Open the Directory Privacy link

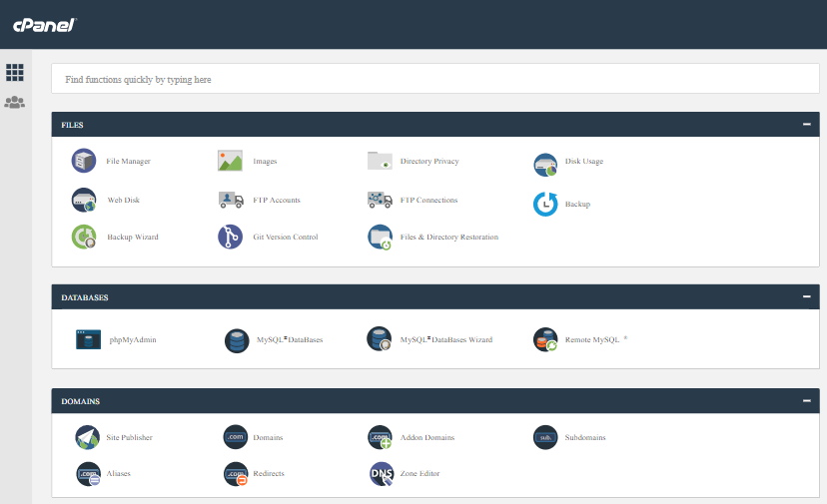[429, 162]
